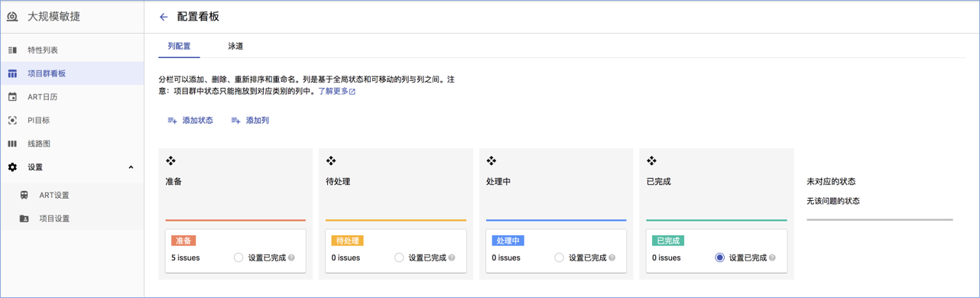Open the 了解更多 link
This screenshot has width=980, height=298.
337,91
